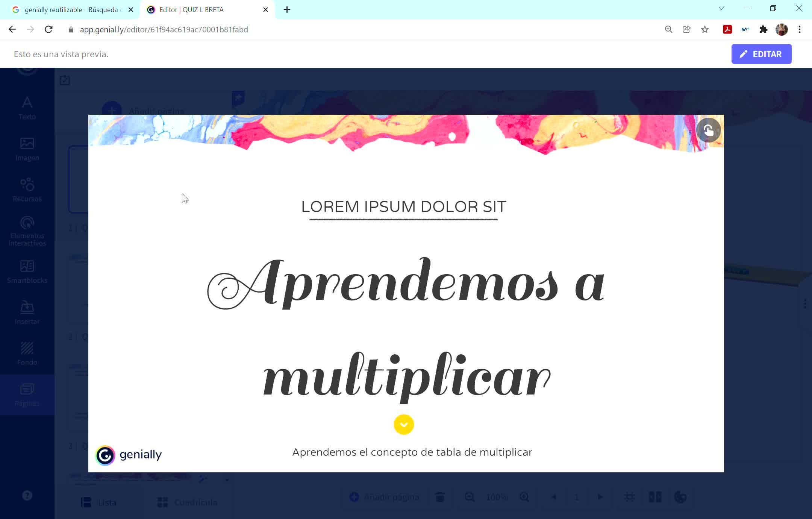Open the Smartblocks panel
The image size is (812, 519).
[x=27, y=272]
